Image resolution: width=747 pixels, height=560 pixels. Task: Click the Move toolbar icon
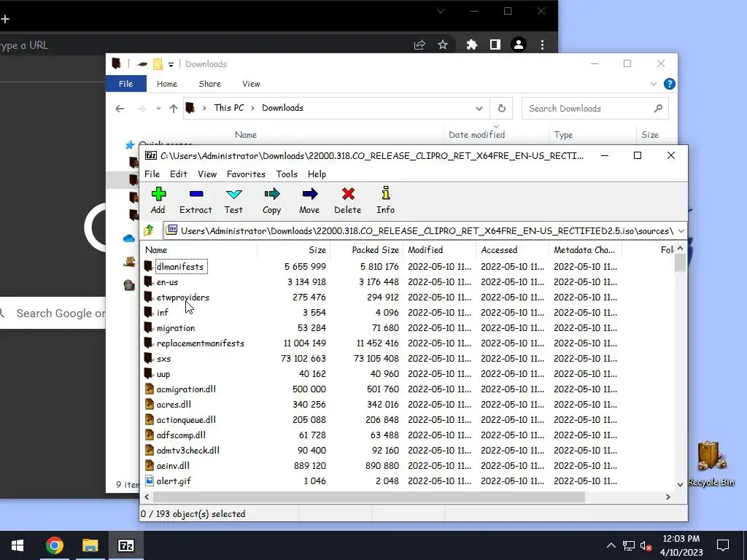(309, 194)
